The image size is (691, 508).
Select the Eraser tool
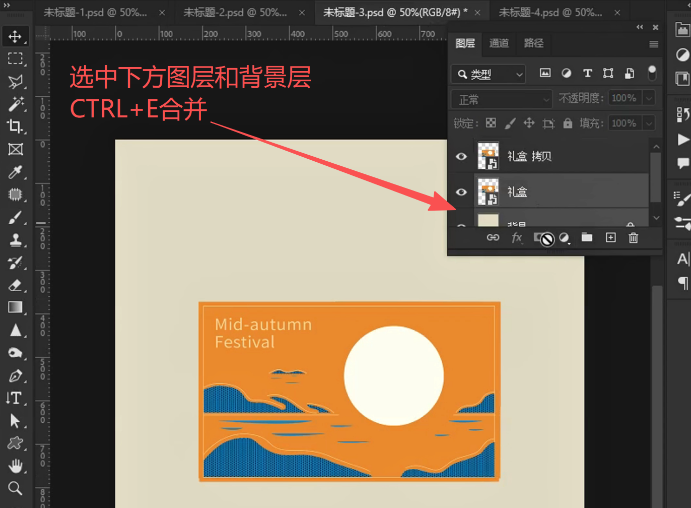pos(15,285)
